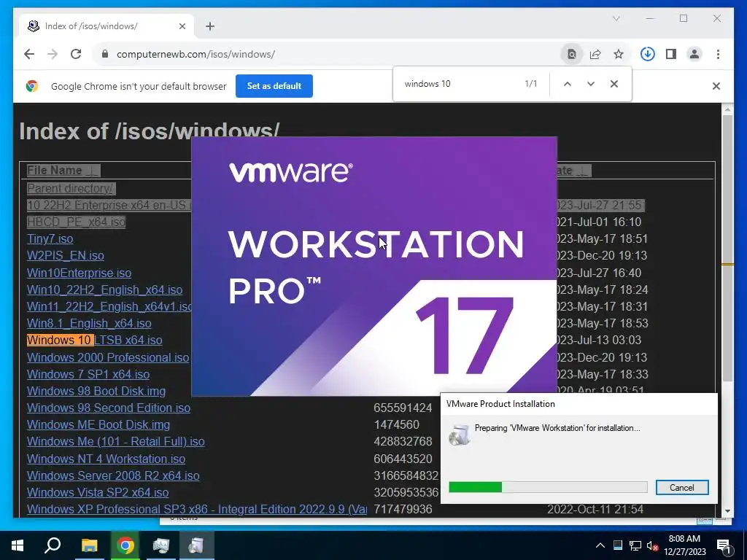The width and height of the screenshot is (747, 560).
Task: Click the VMware installer taskbar icon
Action: [x=197, y=545]
